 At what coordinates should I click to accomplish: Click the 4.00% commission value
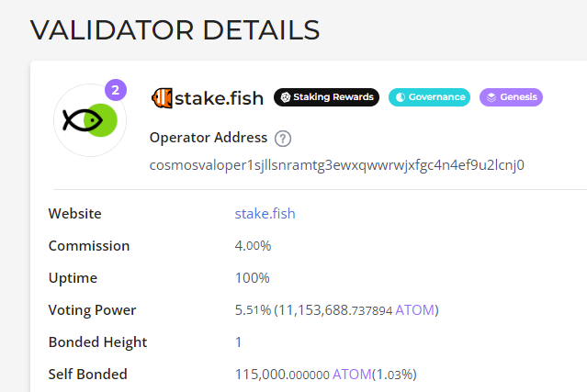[x=253, y=246]
